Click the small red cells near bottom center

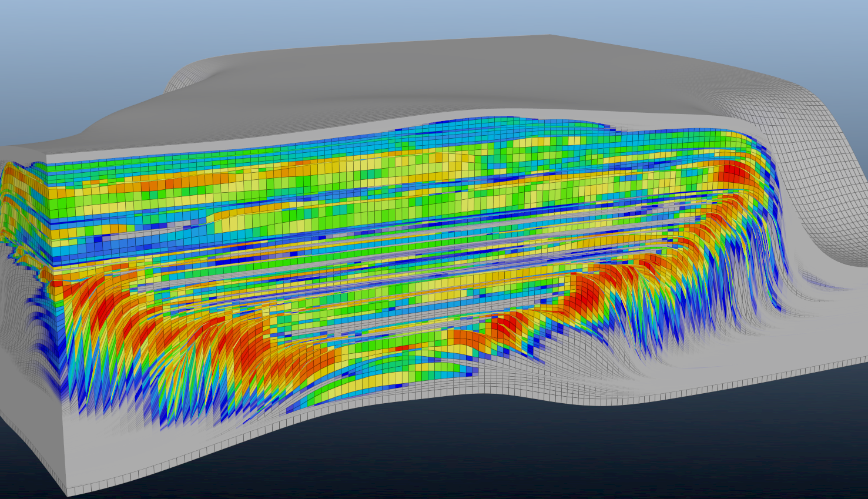click(x=403, y=348)
